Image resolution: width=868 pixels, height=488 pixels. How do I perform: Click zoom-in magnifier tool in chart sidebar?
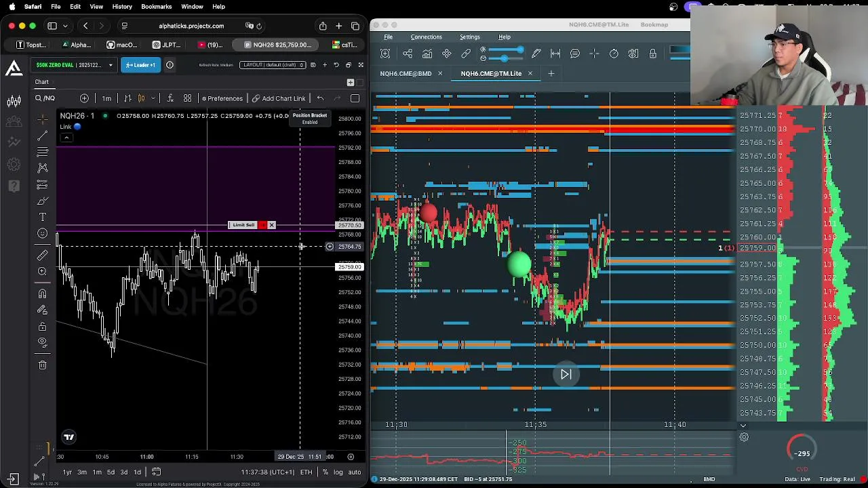pos(42,271)
